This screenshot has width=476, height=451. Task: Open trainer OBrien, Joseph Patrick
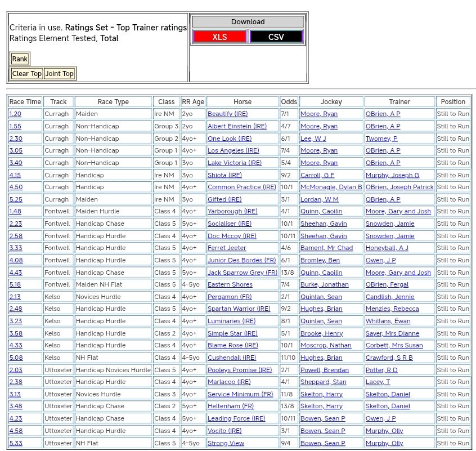[x=399, y=187]
